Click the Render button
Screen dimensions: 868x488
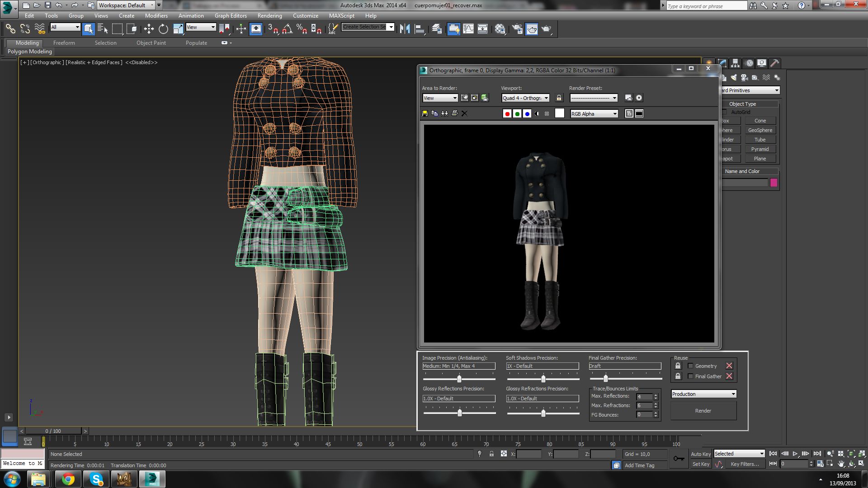coord(703,411)
